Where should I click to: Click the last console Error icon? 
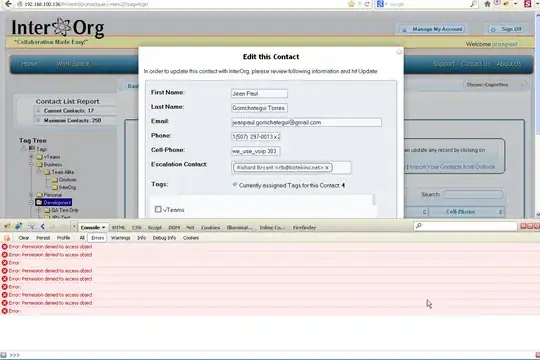click(x=4, y=311)
